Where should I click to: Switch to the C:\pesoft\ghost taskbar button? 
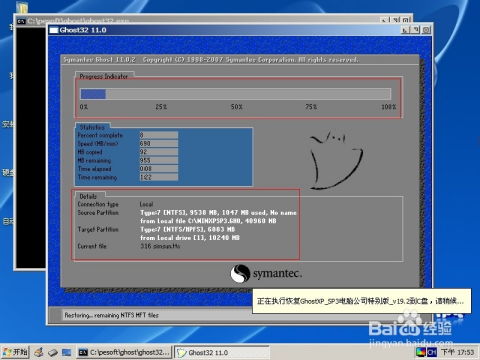point(124,352)
